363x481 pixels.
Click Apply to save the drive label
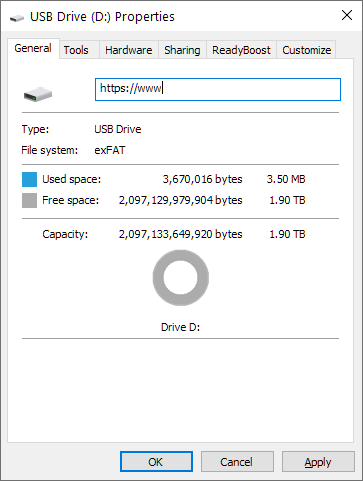point(318,462)
